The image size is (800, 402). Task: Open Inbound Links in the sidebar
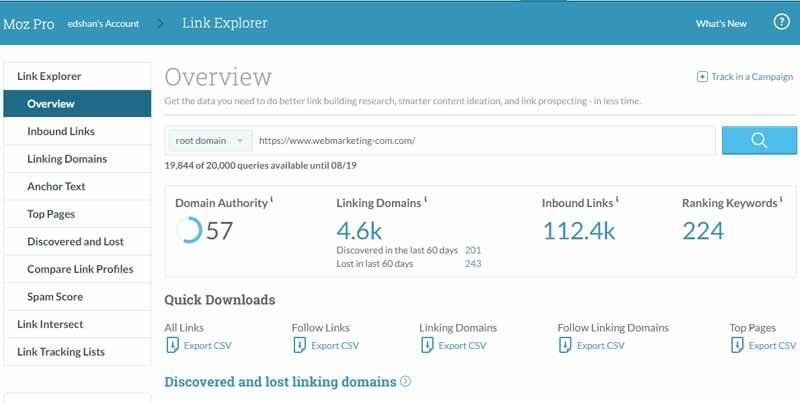pos(77,131)
